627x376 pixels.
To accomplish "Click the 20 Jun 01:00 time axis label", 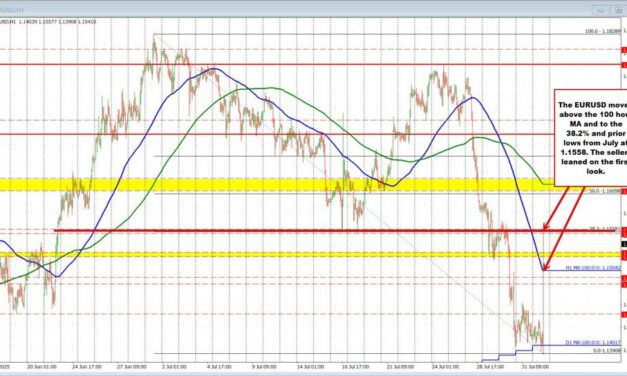I will [42, 366].
